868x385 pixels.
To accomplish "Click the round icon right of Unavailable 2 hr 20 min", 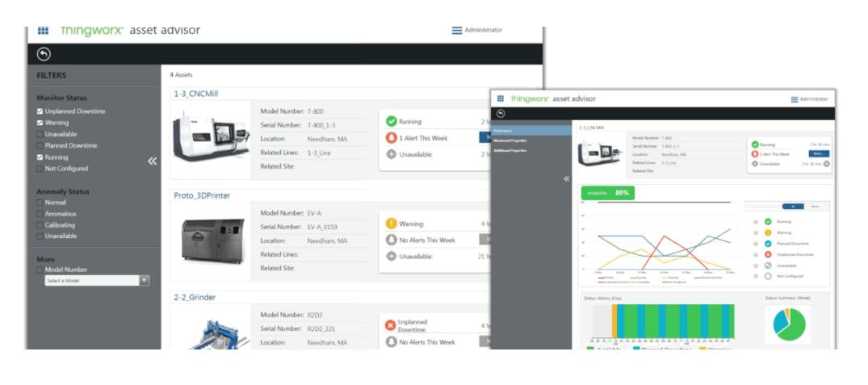I will 827,164.
